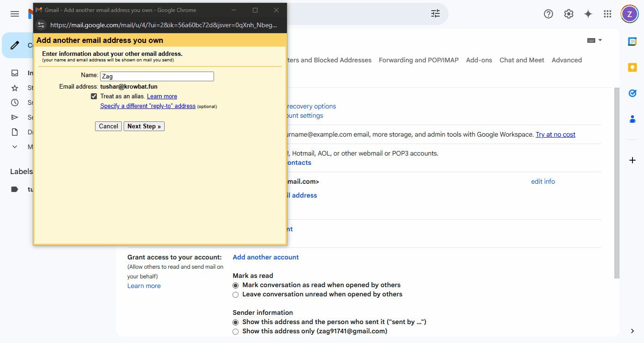
Task: Click 'Labels' heading in sidebar
Action: tap(21, 171)
